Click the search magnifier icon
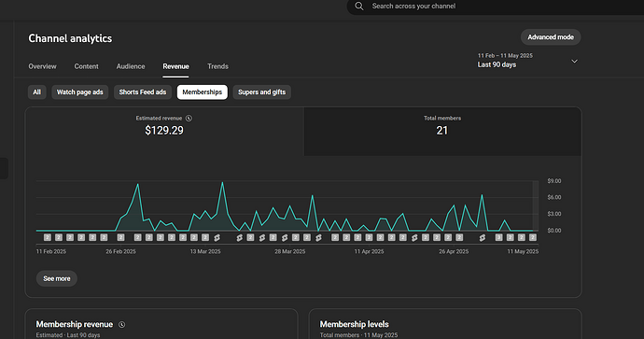Screen dimensions: 644x339 (359, 7)
